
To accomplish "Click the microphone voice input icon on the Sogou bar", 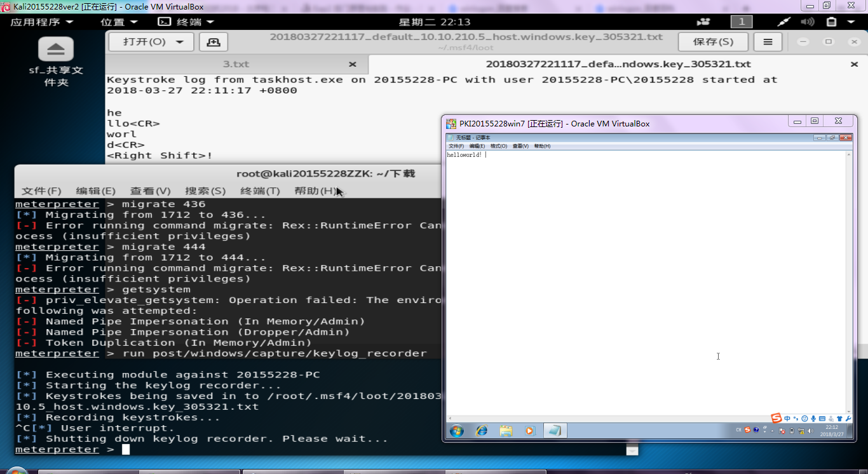I will [813, 419].
